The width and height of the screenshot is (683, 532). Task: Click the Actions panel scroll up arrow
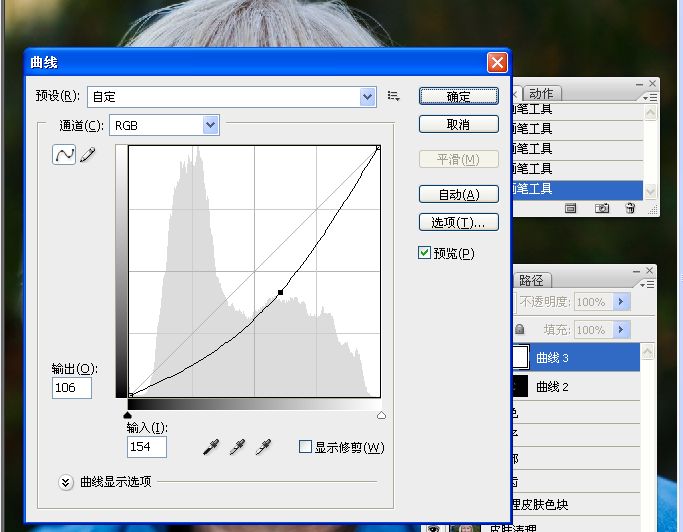point(650,113)
